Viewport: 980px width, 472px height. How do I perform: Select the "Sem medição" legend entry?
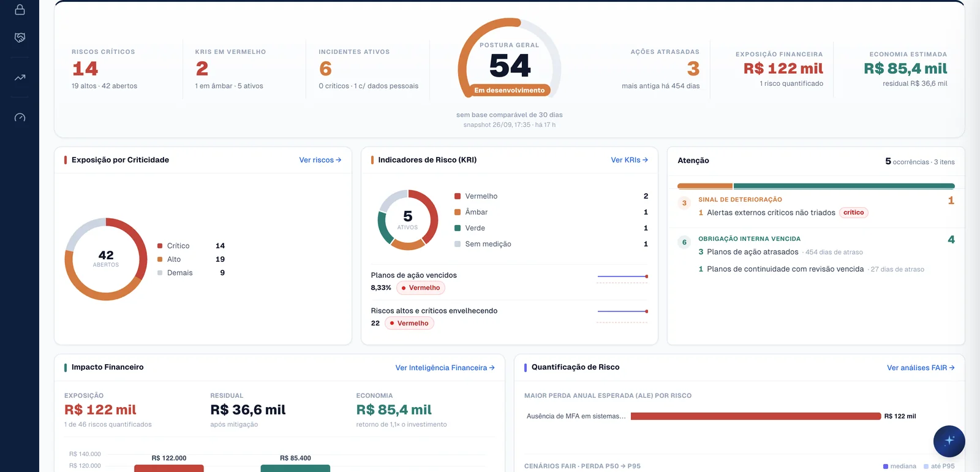(551, 244)
